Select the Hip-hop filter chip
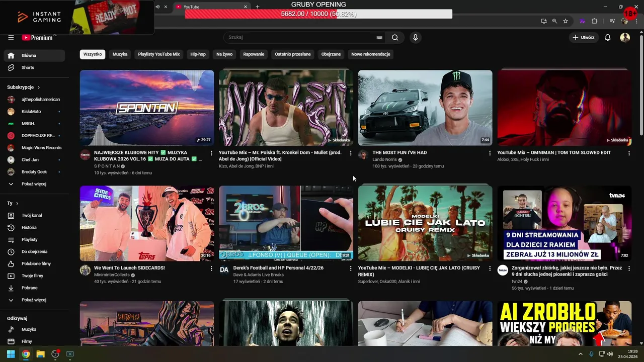 (x=198, y=54)
